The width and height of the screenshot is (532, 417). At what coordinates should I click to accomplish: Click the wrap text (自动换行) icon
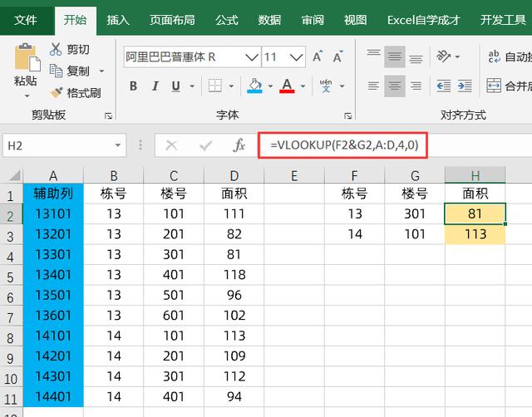pos(495,56)
